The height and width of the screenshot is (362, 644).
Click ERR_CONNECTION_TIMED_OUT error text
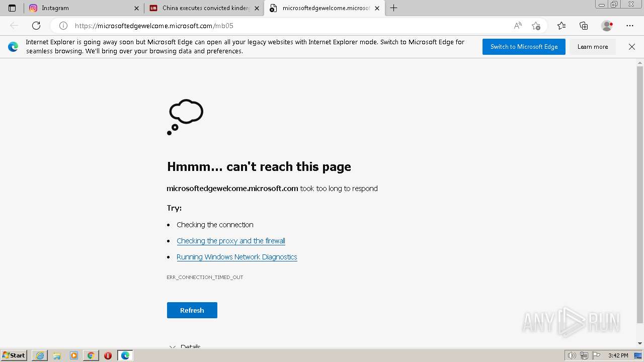pos(205,278)
